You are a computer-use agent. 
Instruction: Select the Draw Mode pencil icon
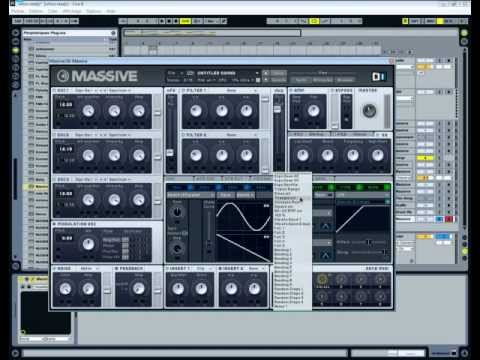[224, 21]
